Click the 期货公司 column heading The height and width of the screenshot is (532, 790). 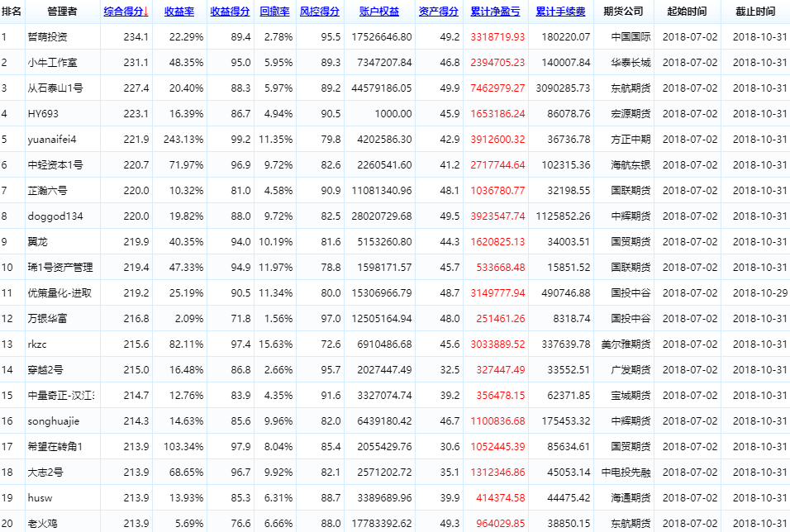(624, 12)
